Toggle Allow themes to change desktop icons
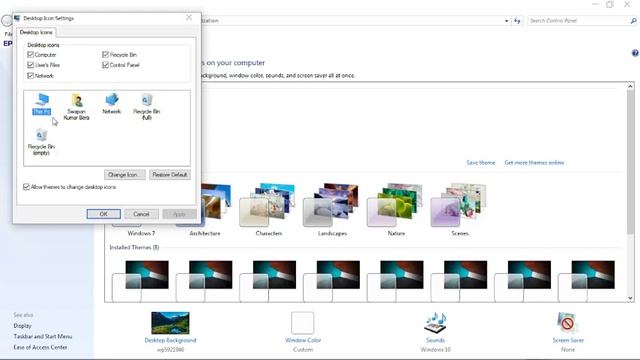This screenshot has height=360, width=640. [x=27, y=187]
